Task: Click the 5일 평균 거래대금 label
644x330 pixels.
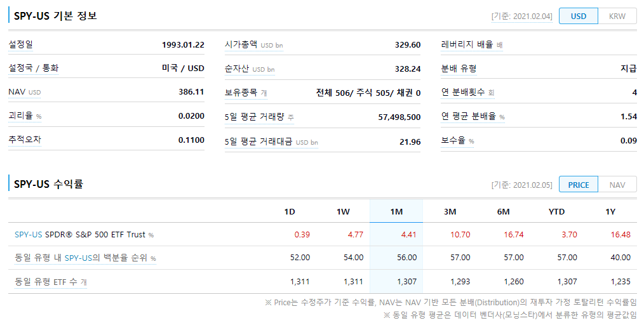Action: coord(271,142)
